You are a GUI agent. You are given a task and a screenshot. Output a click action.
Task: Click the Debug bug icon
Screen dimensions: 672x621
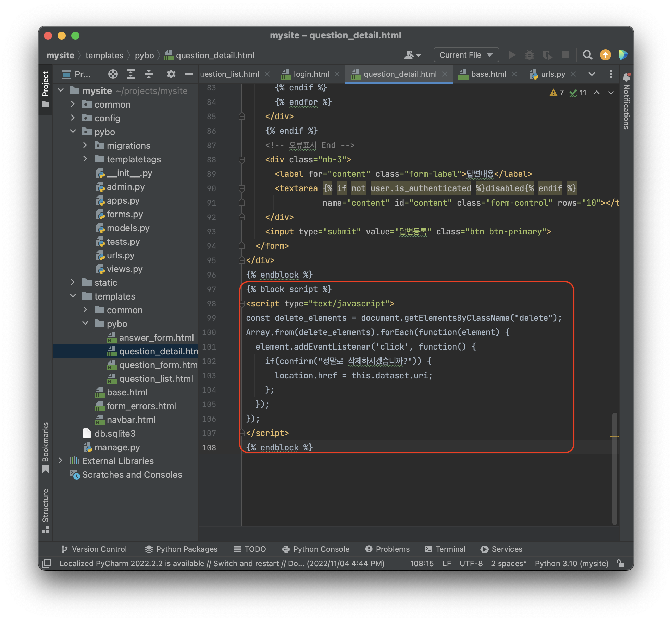coord(530,55)
